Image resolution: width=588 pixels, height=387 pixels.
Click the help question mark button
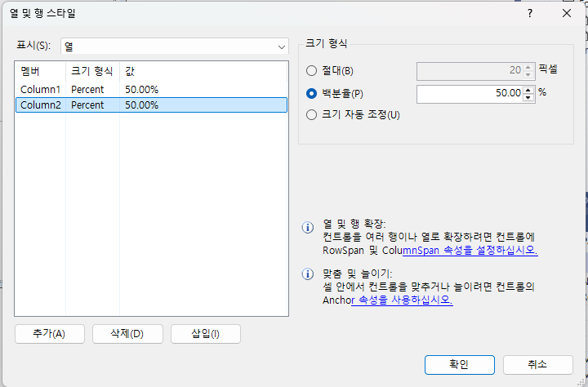click(530, 14)
